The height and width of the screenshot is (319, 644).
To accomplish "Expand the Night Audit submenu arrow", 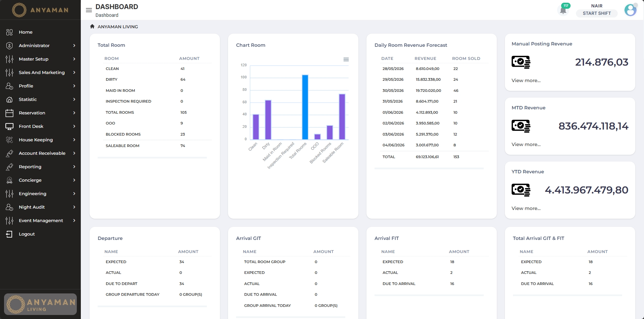I will click(74, 207).
